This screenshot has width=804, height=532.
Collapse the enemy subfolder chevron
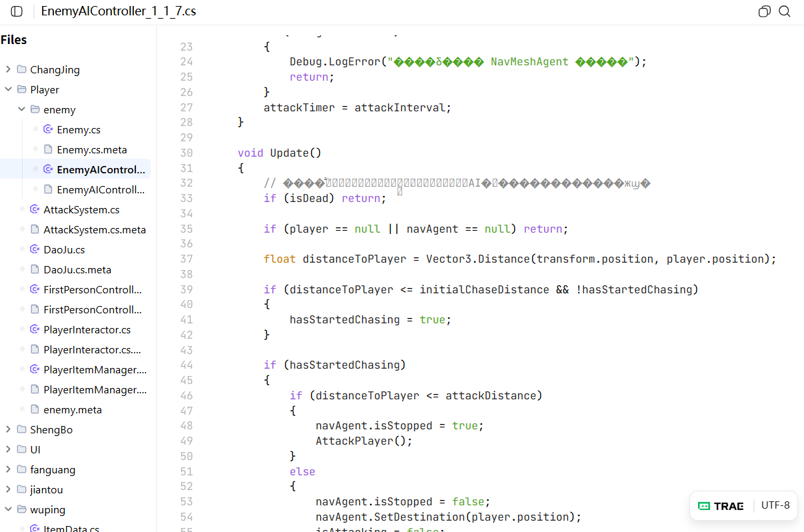pos(21,109)
